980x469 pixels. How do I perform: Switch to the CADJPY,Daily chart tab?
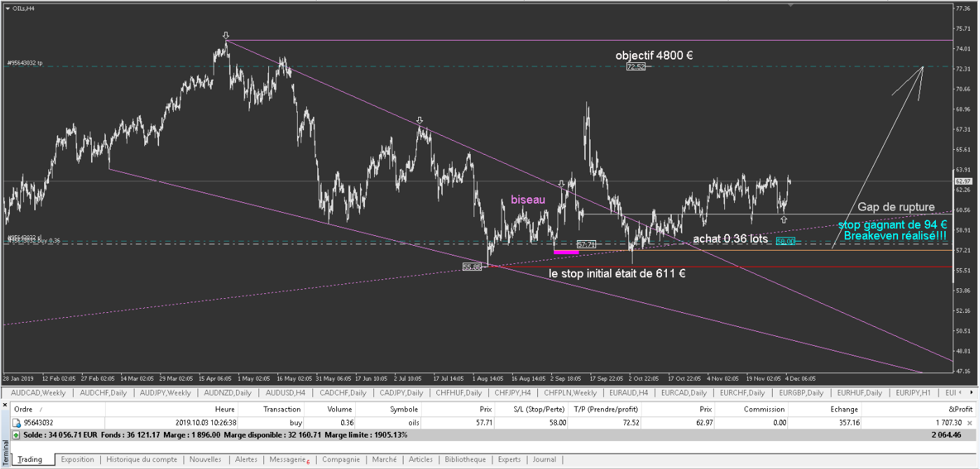[401, 393]
